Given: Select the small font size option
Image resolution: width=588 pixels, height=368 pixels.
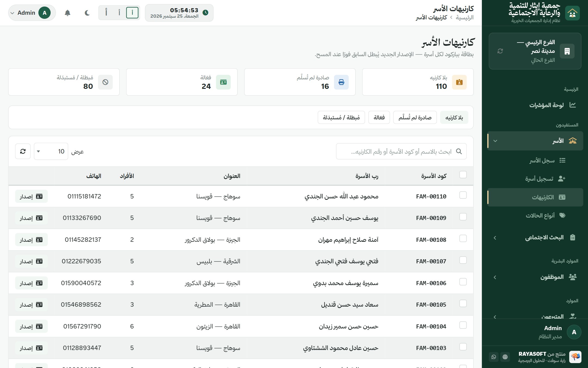Looking at the screenshot, I should tap(132, 13).
